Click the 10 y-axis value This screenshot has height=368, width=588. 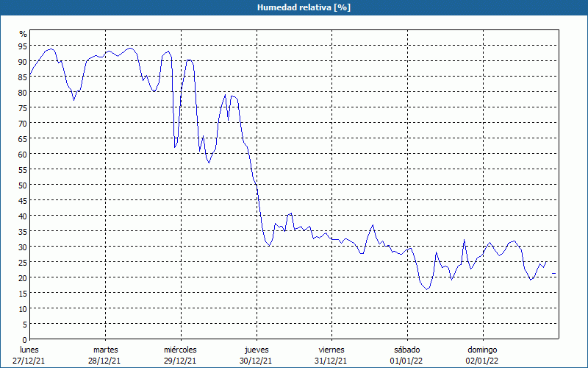click(x=23, y=309)
